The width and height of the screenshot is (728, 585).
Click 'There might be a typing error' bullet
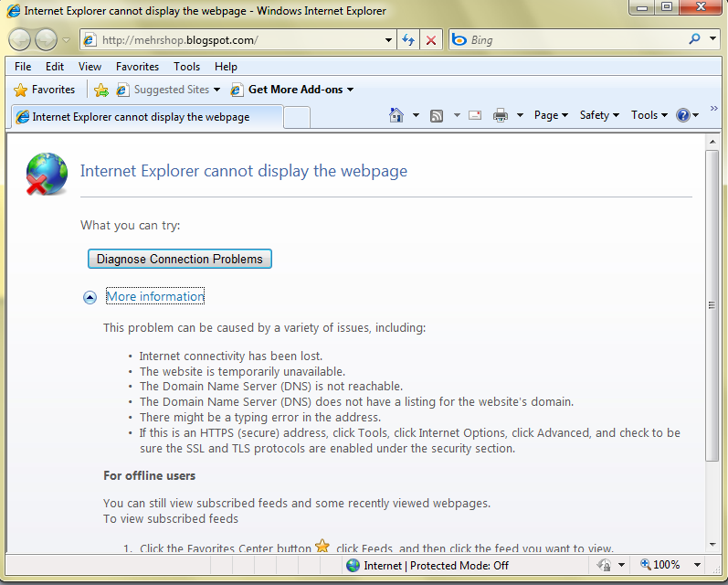coord(260,417)
